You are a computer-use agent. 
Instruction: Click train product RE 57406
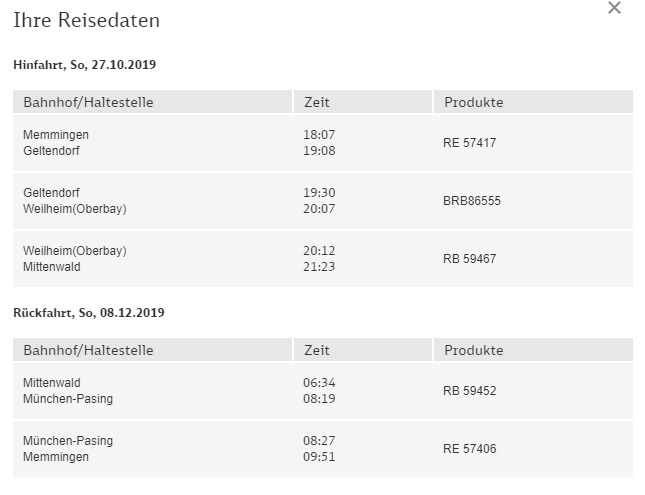pos(469,449)
